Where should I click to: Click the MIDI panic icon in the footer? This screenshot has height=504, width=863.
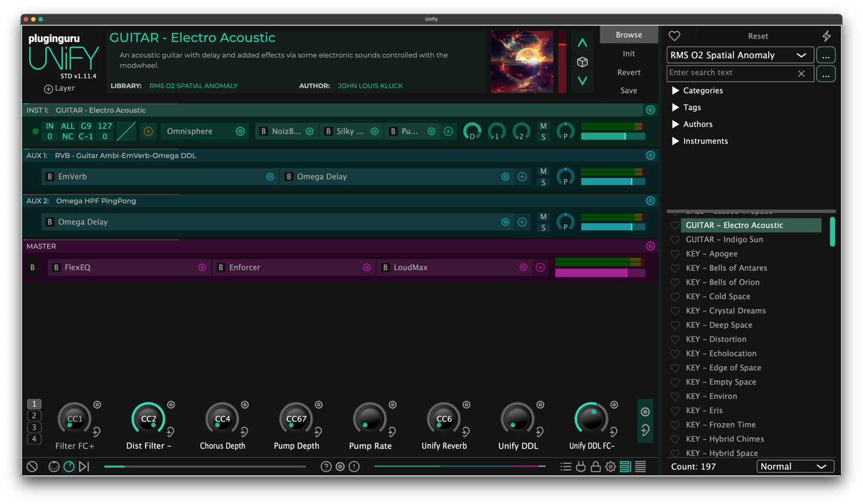click(32, 467)
